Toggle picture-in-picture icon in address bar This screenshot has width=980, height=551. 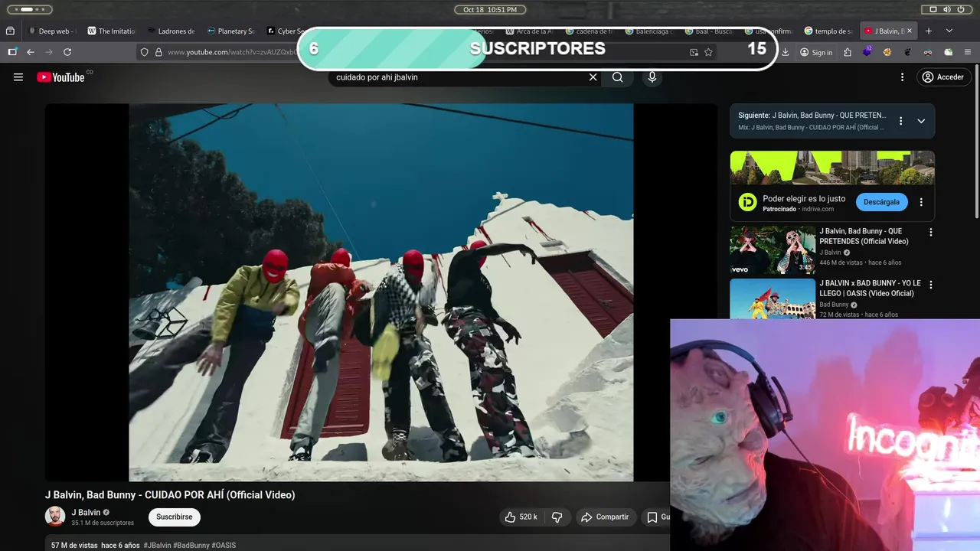click(x=694, y=52)
